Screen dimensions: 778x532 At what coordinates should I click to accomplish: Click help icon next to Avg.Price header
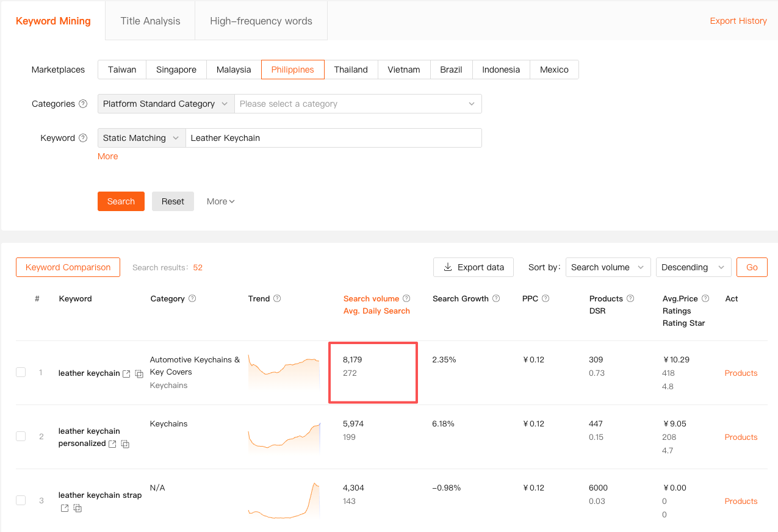(705, 299)
